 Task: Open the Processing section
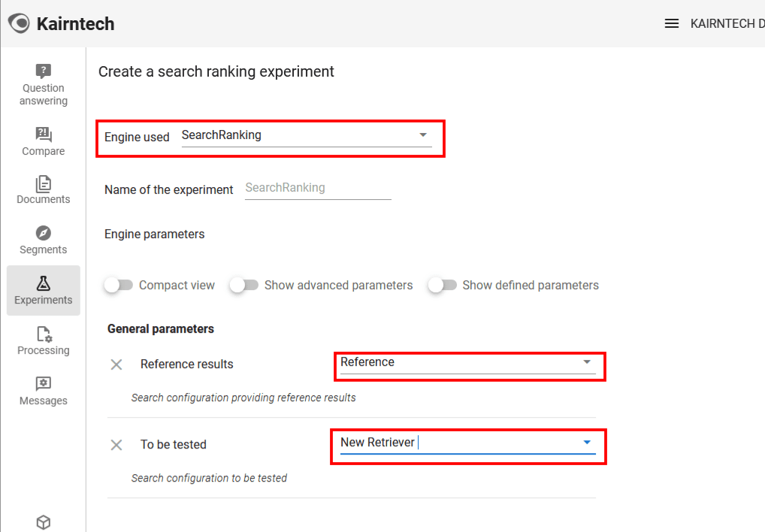pos(43,340)
